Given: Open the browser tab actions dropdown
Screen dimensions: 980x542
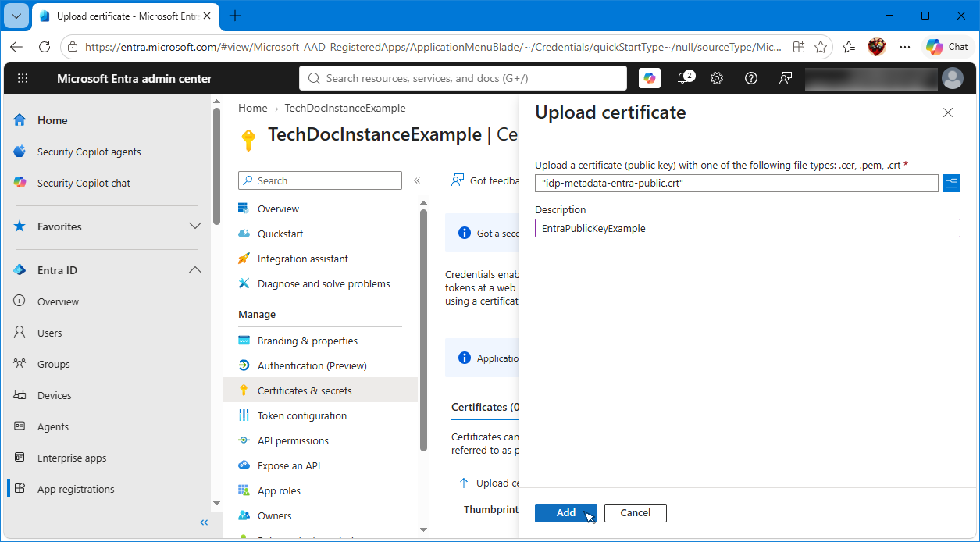Looking at the screenshot, I should [16, 16].
